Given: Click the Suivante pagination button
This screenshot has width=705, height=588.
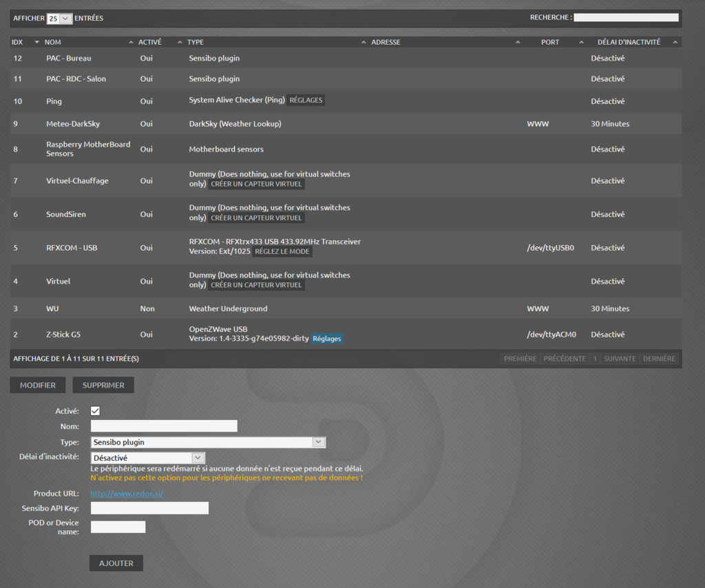Looking at the screenshot, I should [620, 359].
